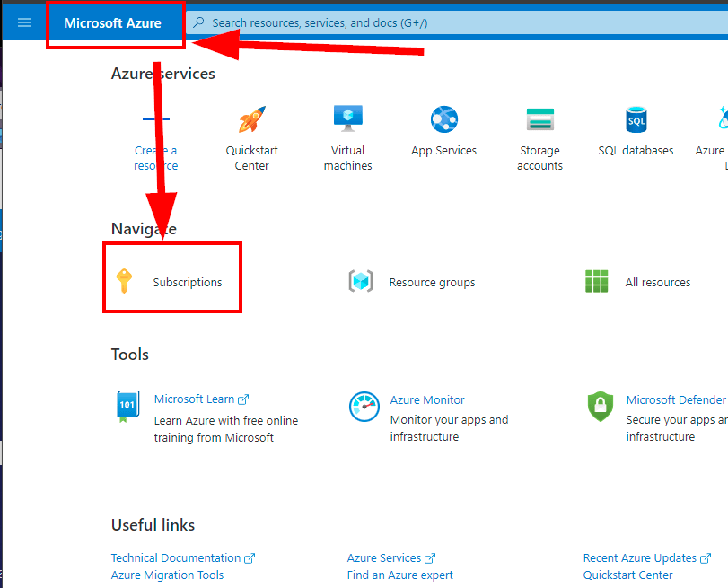Click the search resources input field
Screen dimensions: 728x588
[x=457, y=22]
